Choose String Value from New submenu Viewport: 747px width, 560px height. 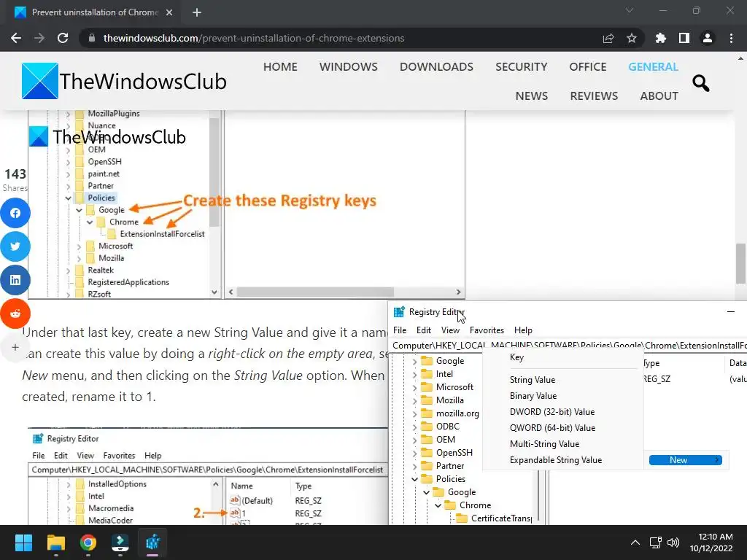[532, 379]
